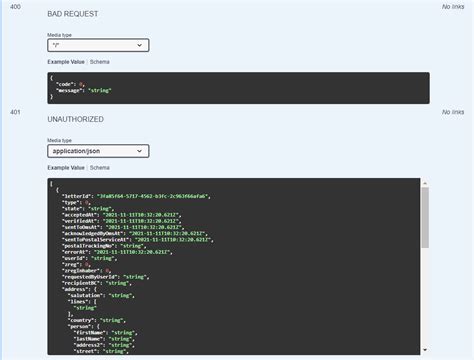Click the "lastName" line in person object

(x=104, y=339)
